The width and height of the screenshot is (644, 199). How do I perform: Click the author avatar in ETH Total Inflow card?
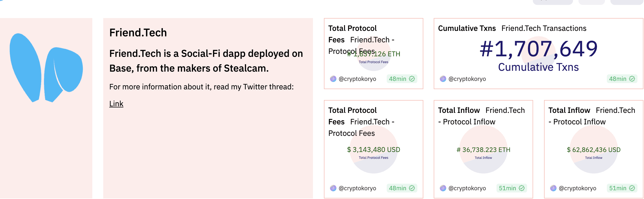[x=443, y=188]
